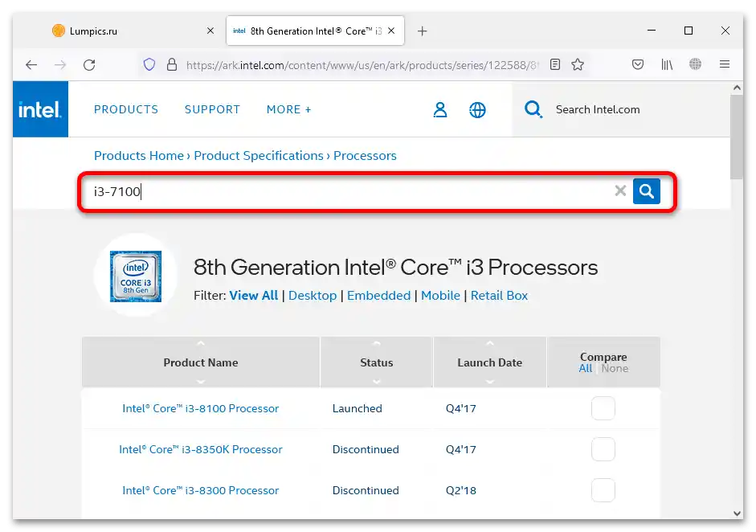Sort Launch Date descending with down chevron

tap(490, 382)
